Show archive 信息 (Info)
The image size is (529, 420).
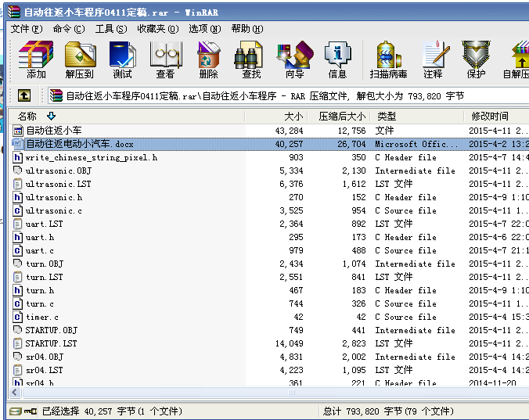338,59
